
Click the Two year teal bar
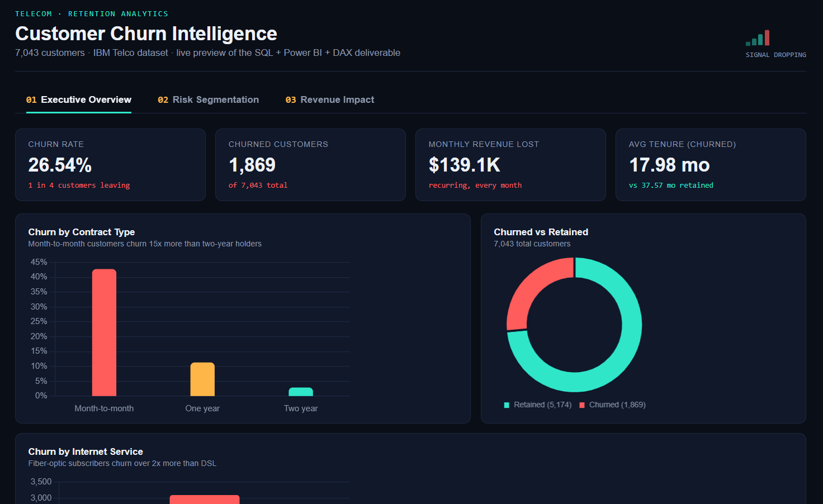pos(301,392)
